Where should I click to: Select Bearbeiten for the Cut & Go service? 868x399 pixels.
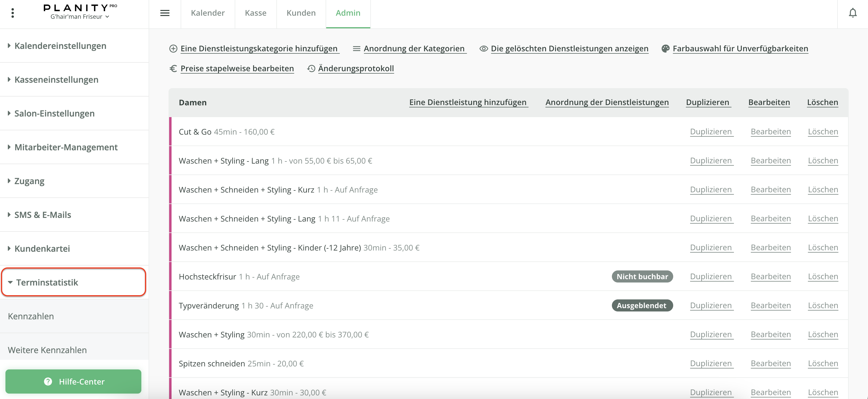click(771, 132)
